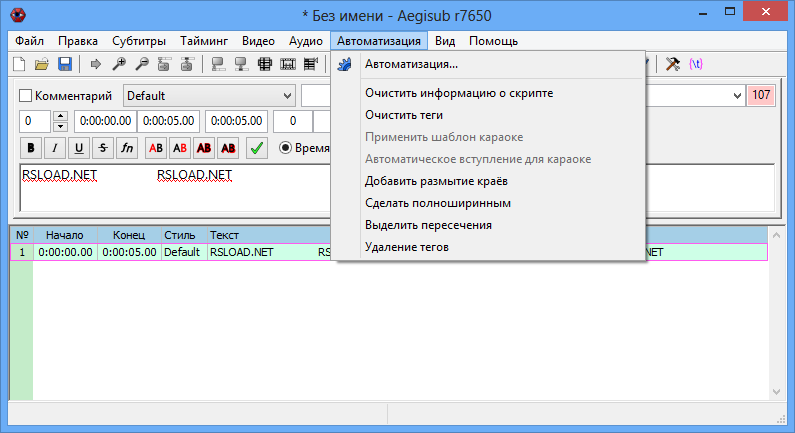Open the Тайминг menu

[204, 41]
